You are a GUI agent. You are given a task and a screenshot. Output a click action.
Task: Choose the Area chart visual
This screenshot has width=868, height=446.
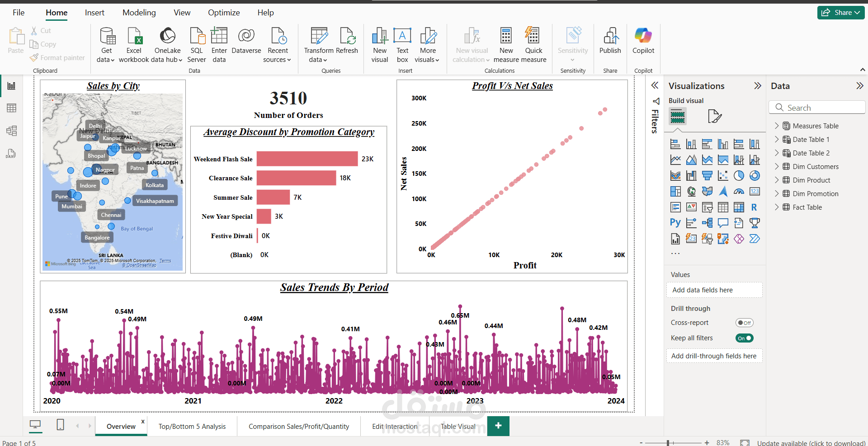tap(691, 160)
